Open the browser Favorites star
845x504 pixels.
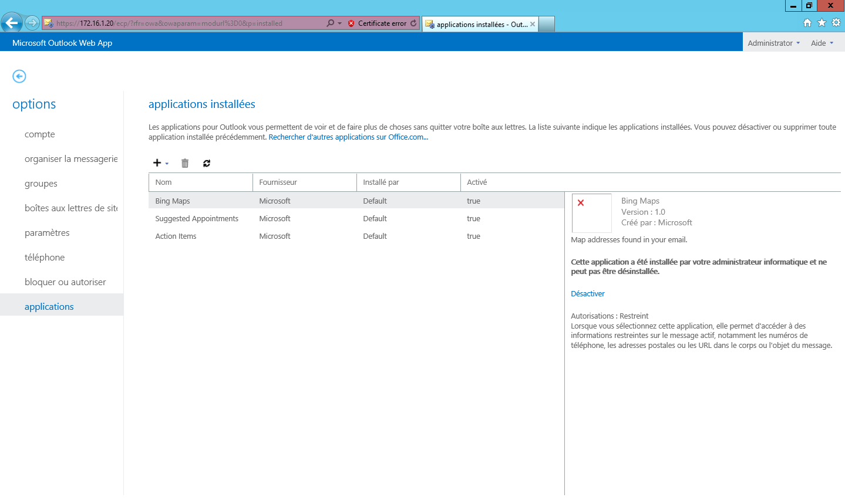pyautogui.click(x=822, y=23)
